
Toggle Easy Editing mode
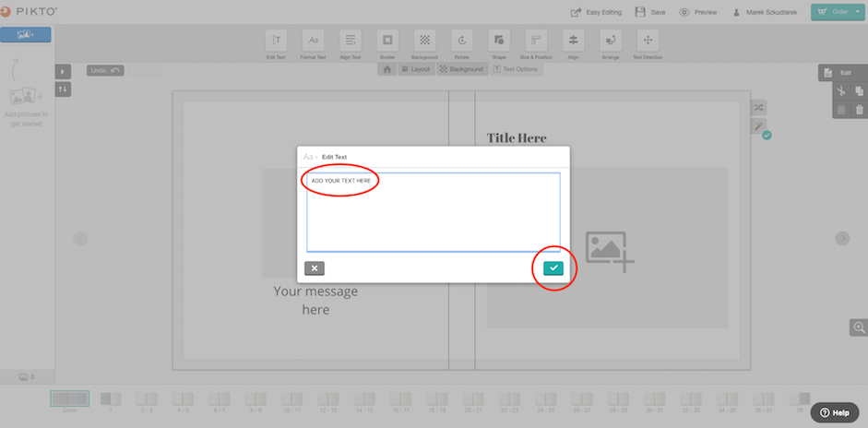click(596, 12)
